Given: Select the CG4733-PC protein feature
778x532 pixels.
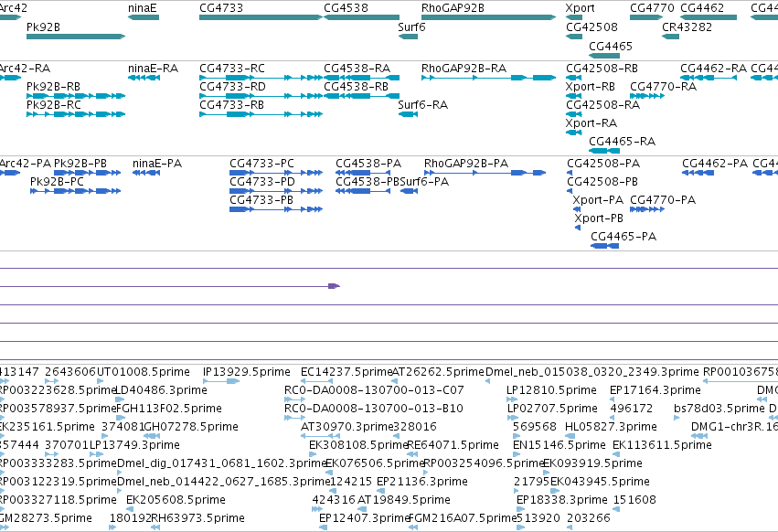Looking at the screenshot, I should pyautogui.click(x=276, y=173).
